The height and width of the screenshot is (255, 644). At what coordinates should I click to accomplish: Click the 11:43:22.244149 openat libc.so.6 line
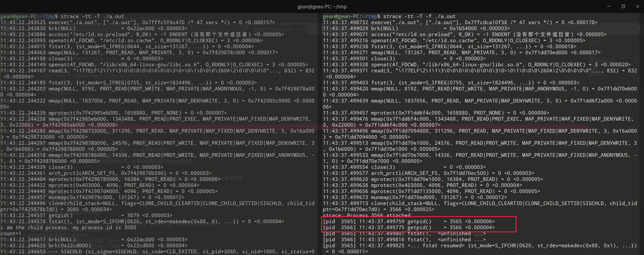click(154, 65)
